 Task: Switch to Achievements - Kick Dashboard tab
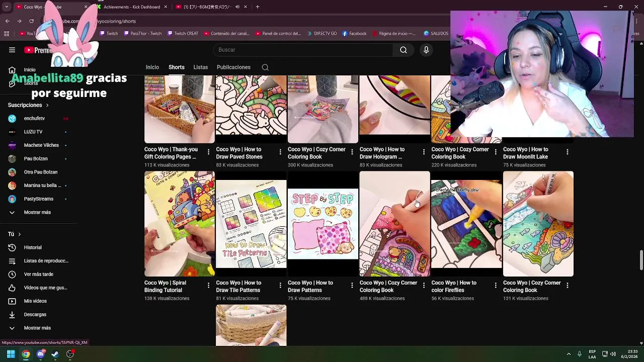[x=132, y=7]
